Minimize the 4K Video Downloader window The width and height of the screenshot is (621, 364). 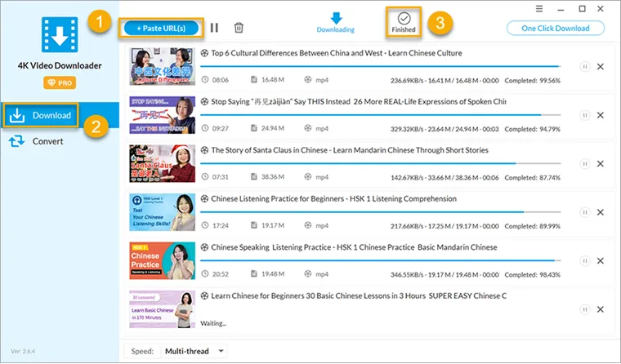click(x=561, y=9)
